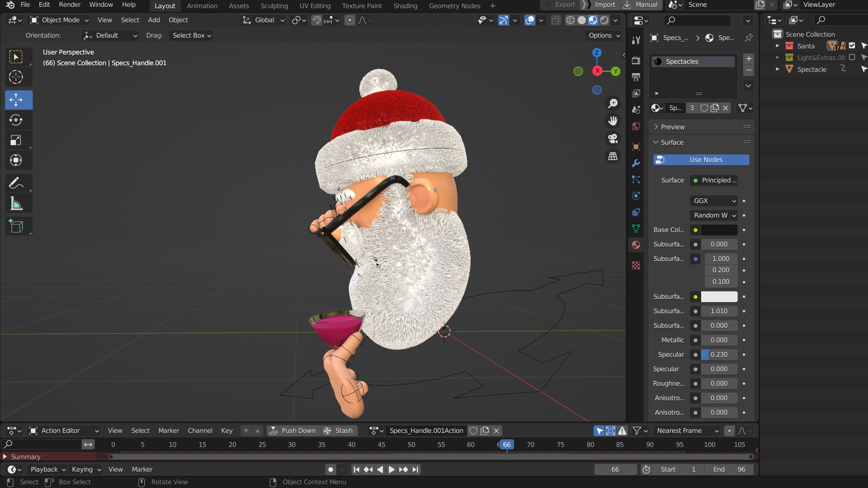This screenshot has width=868, height=488.
Task: Click the Base Color black swatch
Action: coord(719,230)
